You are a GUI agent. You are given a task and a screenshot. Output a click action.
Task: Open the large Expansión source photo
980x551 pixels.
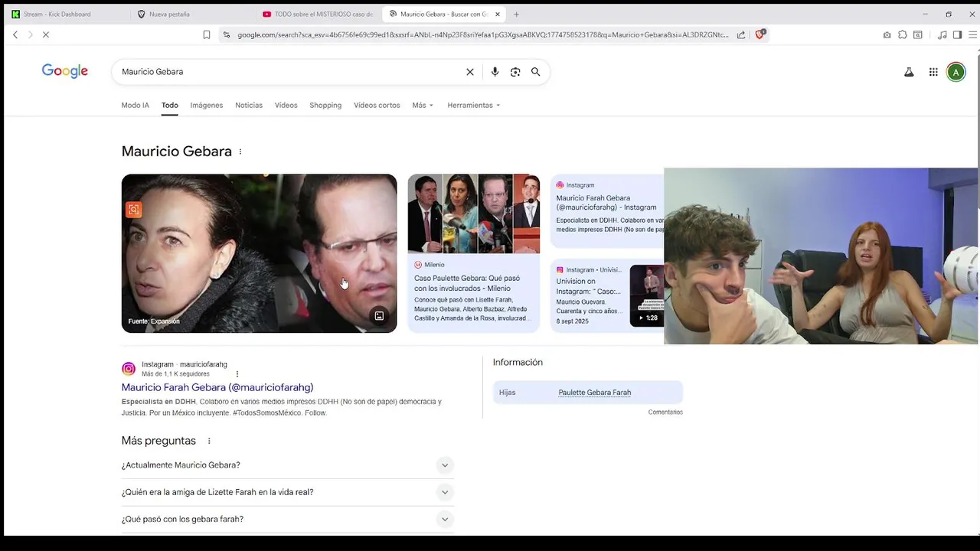click(259, 253)
